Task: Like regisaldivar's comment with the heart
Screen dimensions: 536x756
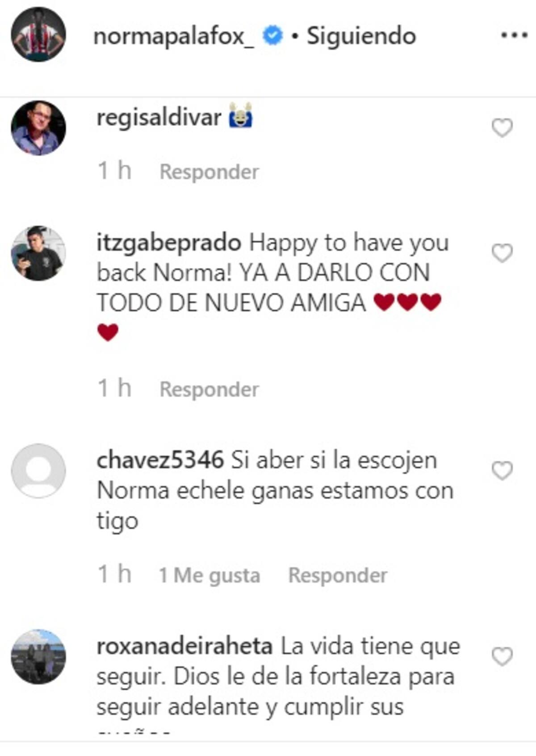Action: (x=502, y=128)
